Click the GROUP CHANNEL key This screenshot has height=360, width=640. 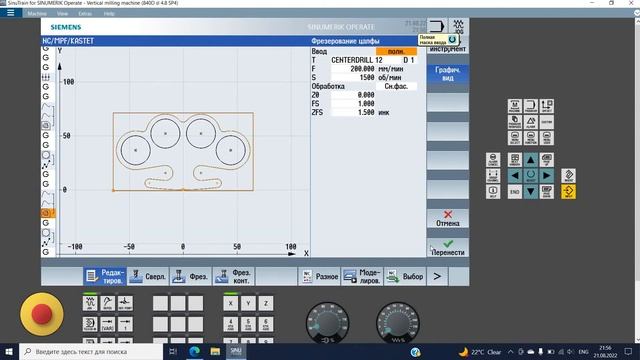tap(493, 176)
